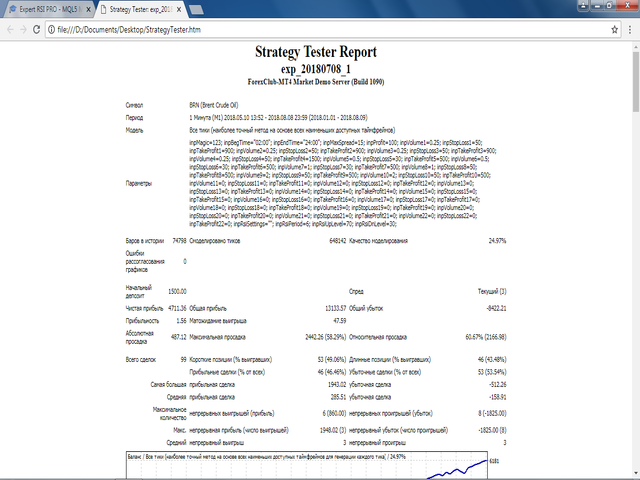Click the input parameters text block
The image size is (640, 480).
[343, 183]
